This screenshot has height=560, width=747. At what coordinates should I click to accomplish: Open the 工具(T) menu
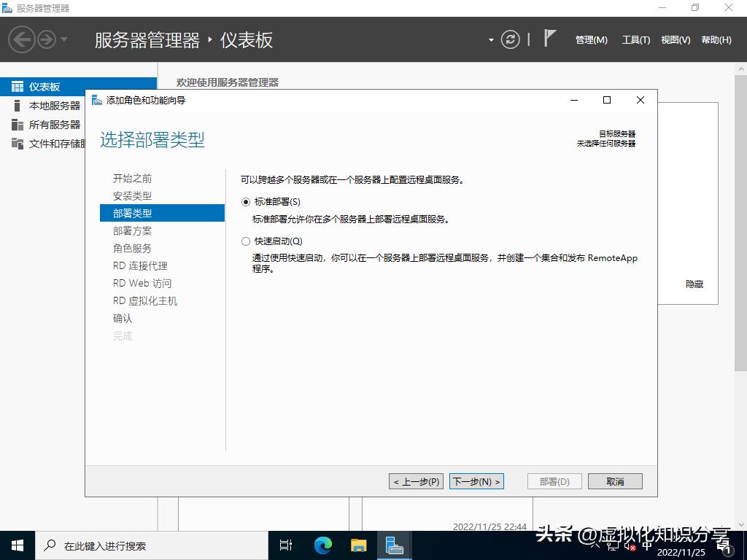coord(635,40)
